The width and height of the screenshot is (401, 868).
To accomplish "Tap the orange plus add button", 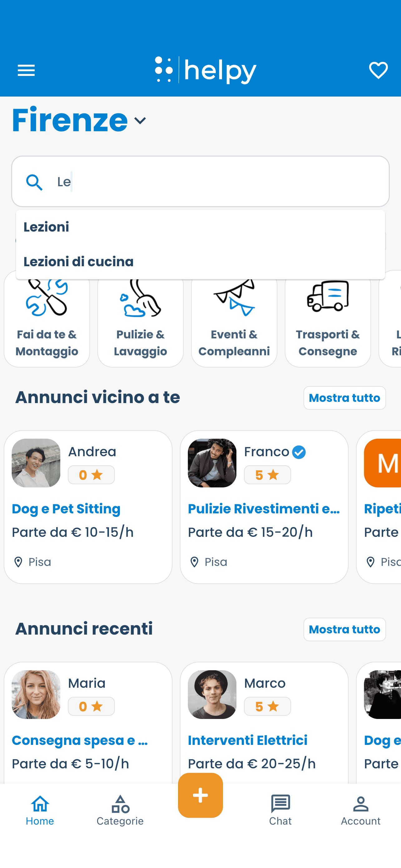I will [200, 795].
